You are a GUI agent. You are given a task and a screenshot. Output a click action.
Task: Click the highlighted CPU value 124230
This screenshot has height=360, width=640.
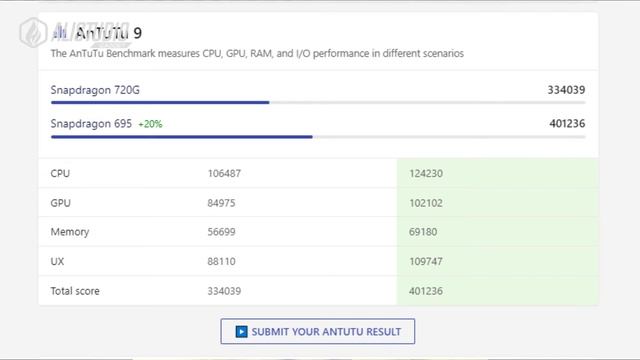[x=426, y=173]
